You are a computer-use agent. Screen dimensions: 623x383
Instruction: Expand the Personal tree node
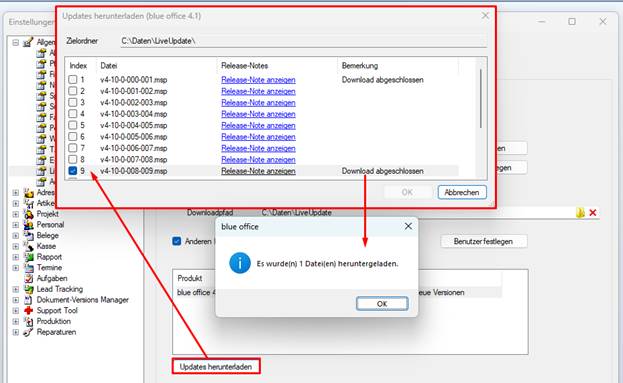pyautogui.click(x=15, y=225)
